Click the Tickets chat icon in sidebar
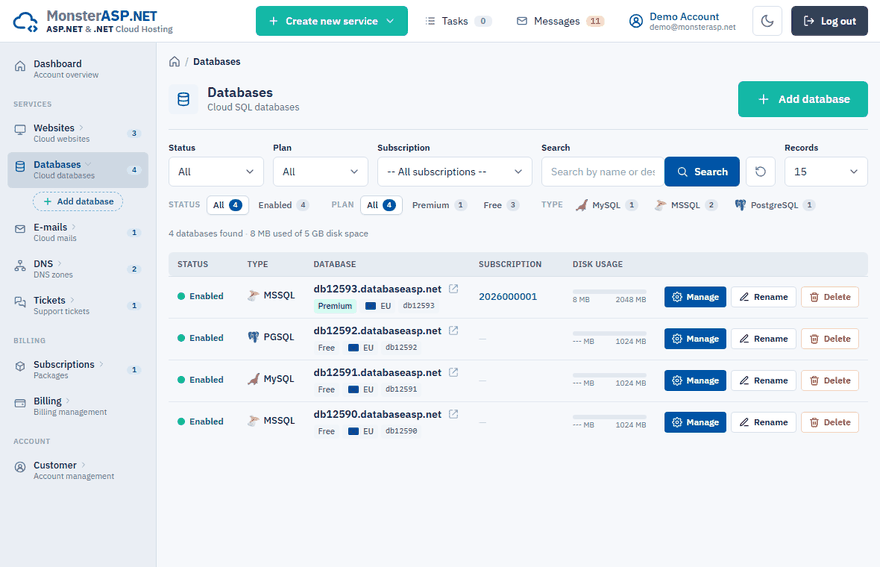Viewport: 880px width, 567px height. 20,303
